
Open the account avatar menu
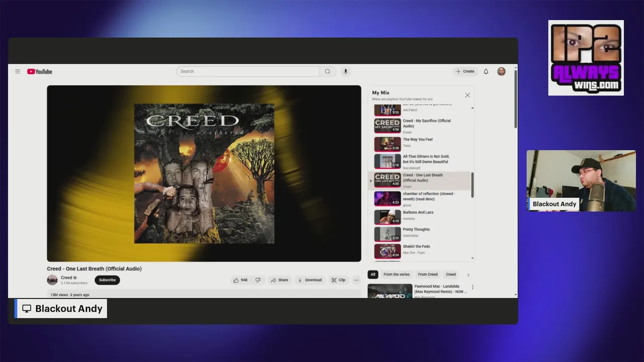[502, 71]
